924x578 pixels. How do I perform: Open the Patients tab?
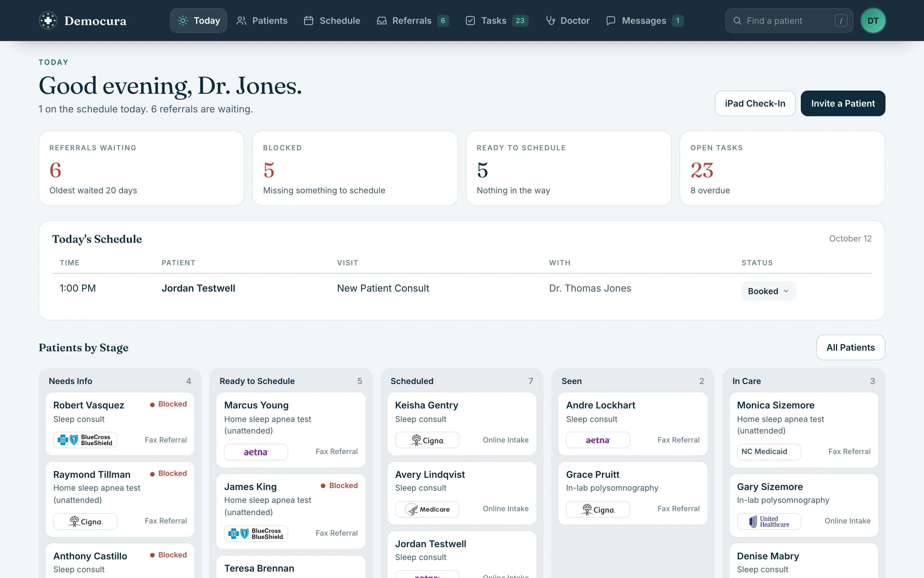pyautogui.click(x=262, y=21)
